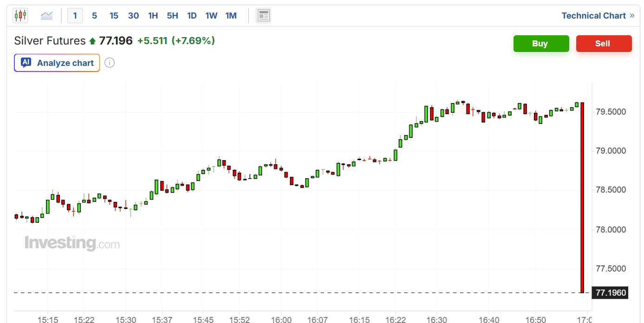Click the Silver Futures title text
644x323 pixels.
[x=50, y=41]
